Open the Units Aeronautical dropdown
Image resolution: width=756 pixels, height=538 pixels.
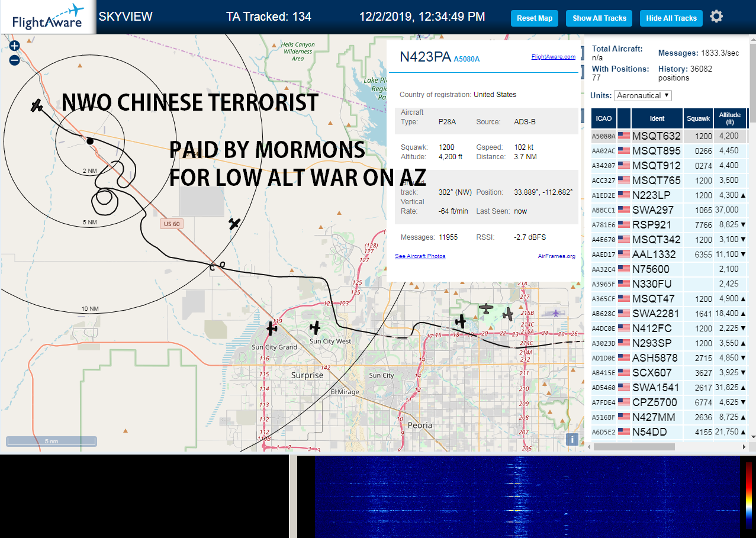tap(643, 95)
